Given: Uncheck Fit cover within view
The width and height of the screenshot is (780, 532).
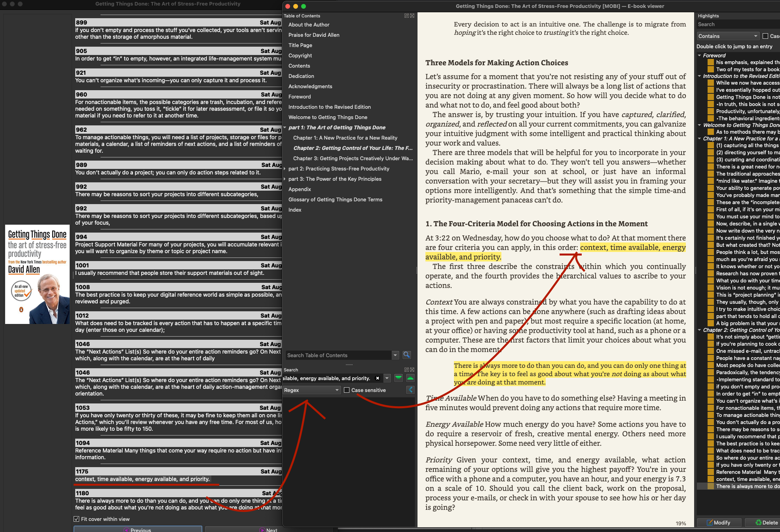Looking at the screenshot, I should pos(77,519).
